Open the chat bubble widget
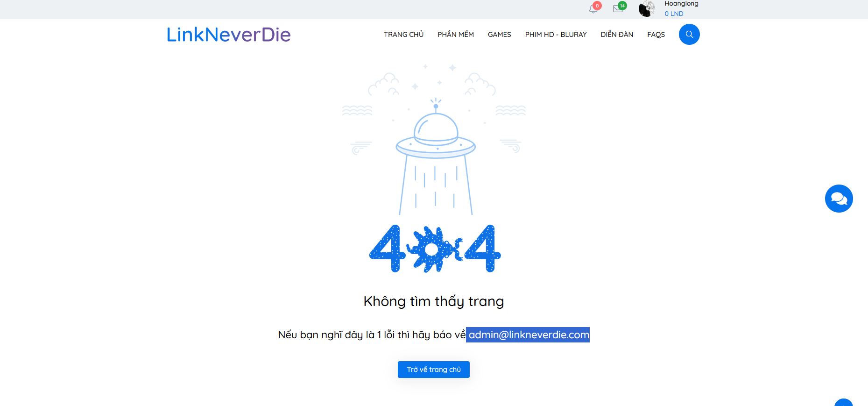This screenshot has width=868, height=406. click(x=839, y=199)
